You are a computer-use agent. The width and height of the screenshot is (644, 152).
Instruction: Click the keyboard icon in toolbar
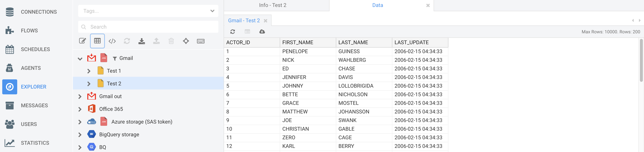tap(200, 41)
